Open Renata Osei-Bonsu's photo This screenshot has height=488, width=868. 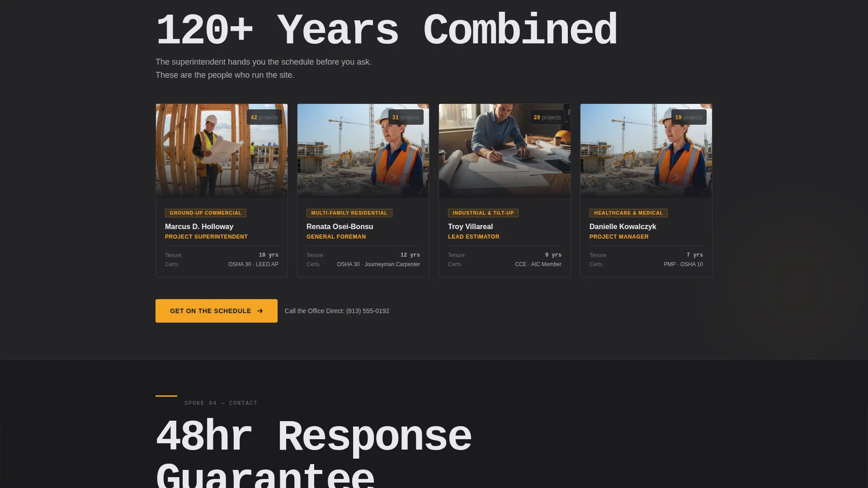pyautogui.click(x=363, y=151)
